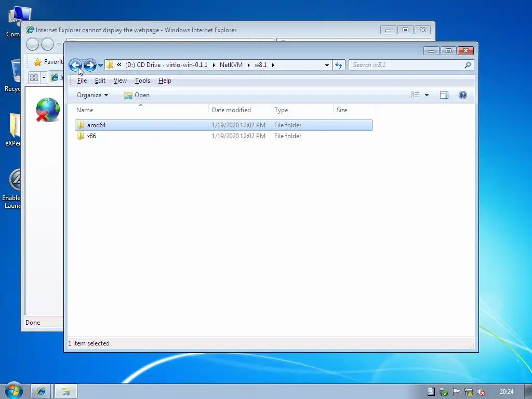Click the Open button in the toolbar

(x=137, y=95)
